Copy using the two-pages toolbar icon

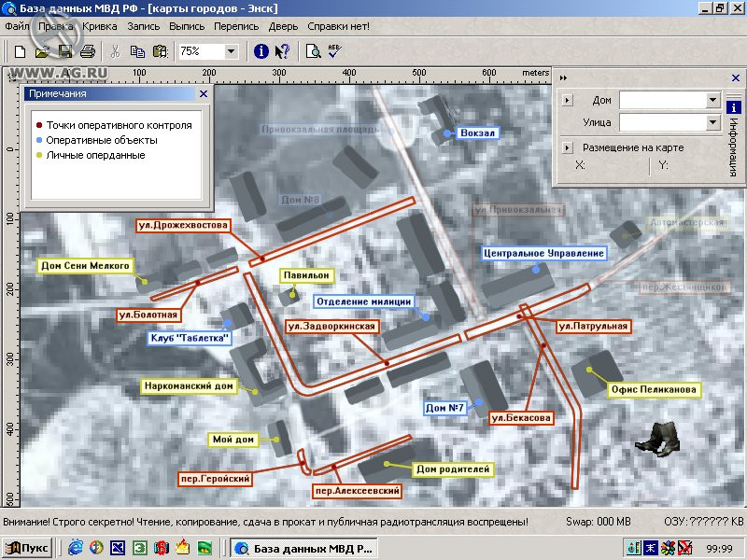tap(137, 51)
